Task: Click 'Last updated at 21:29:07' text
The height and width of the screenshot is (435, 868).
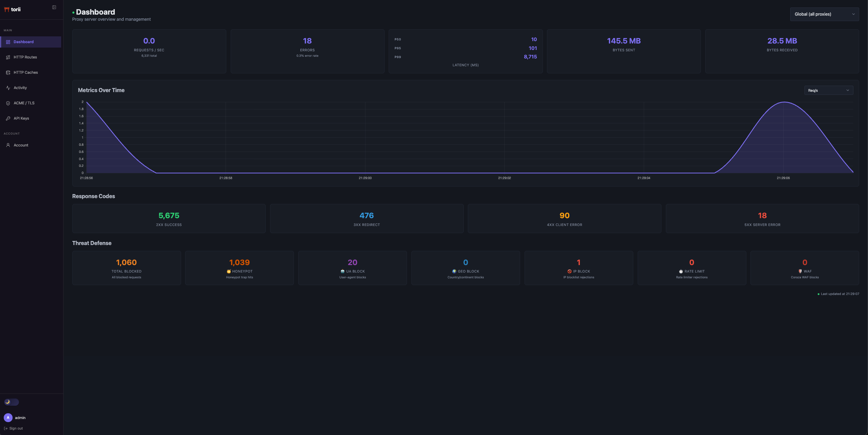Action: click(840, 294)
